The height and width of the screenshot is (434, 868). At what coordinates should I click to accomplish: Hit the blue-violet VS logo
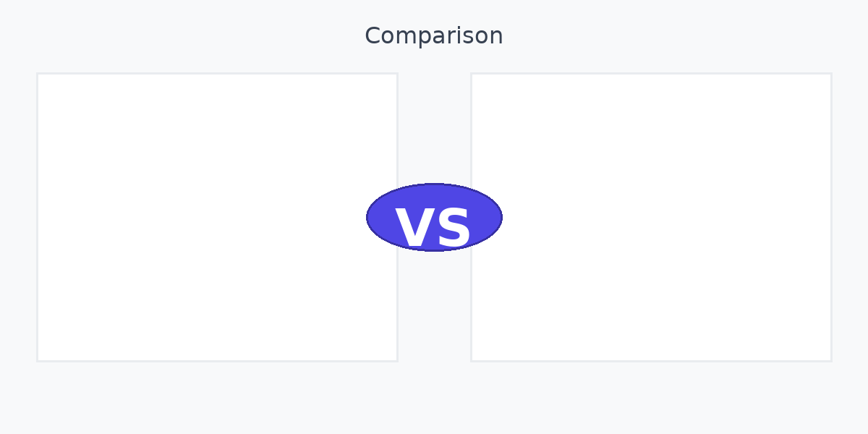click(x=434, y=217)
